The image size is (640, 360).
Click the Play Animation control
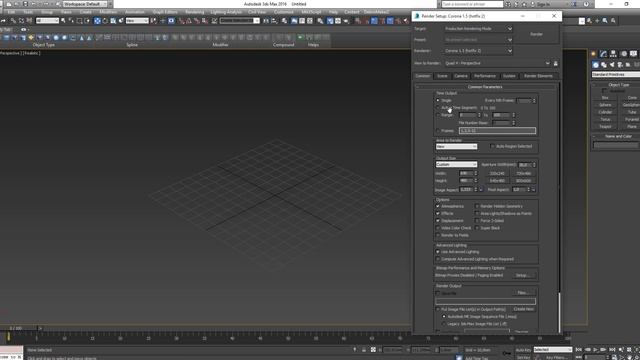[596, 350]
